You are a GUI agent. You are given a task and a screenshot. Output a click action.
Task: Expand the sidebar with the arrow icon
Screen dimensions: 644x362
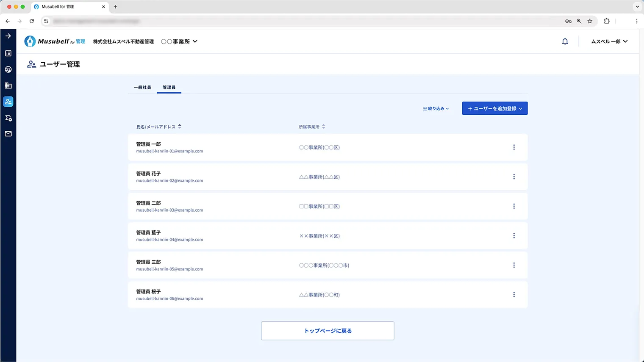point(8,36)
